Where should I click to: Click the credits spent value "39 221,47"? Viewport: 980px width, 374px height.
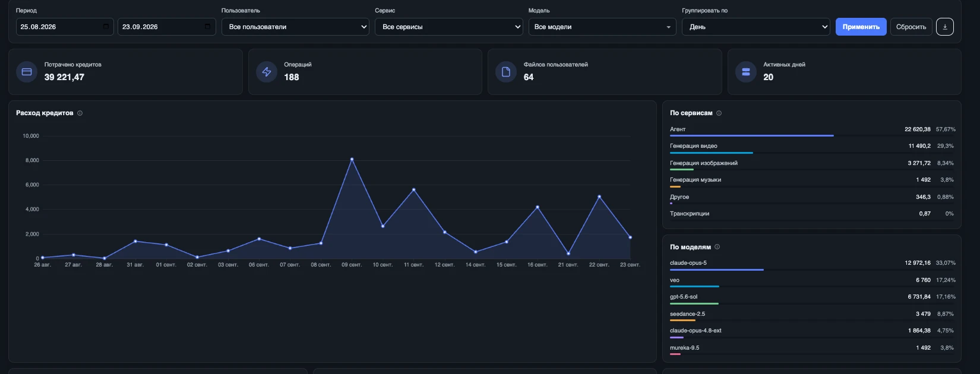(64, 77)
